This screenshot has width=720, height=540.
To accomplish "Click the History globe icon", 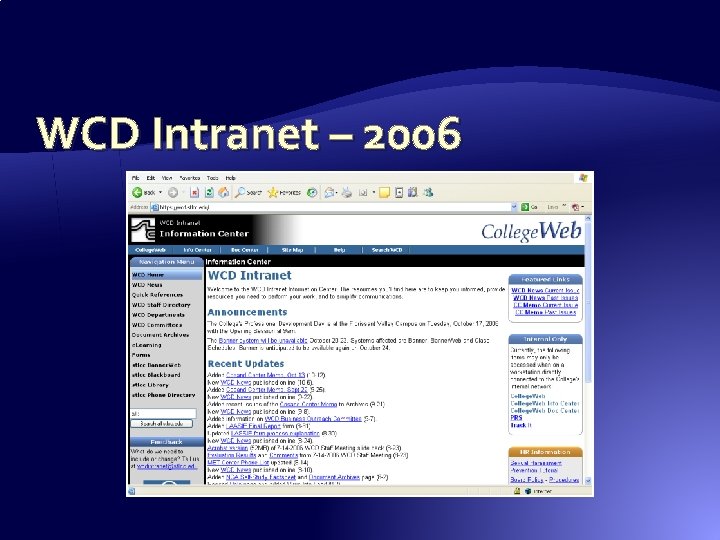I will [312, 193].
